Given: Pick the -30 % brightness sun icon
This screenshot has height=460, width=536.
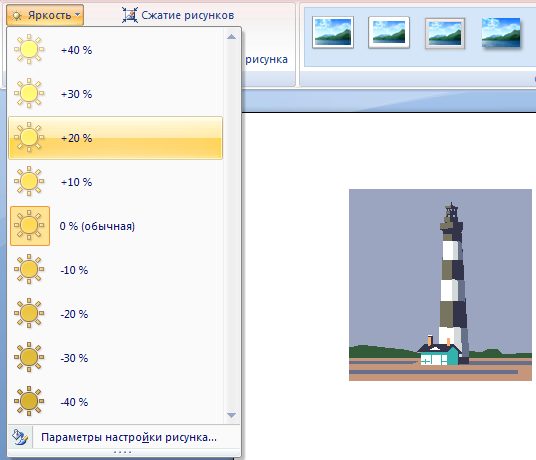Looking at the screenshot, I should tap(29, 357).
